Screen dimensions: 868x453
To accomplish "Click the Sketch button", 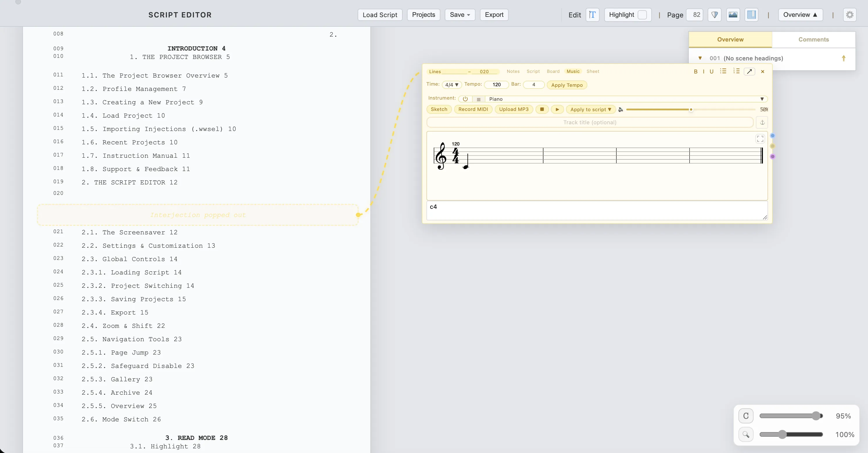I will pos(439,109).
